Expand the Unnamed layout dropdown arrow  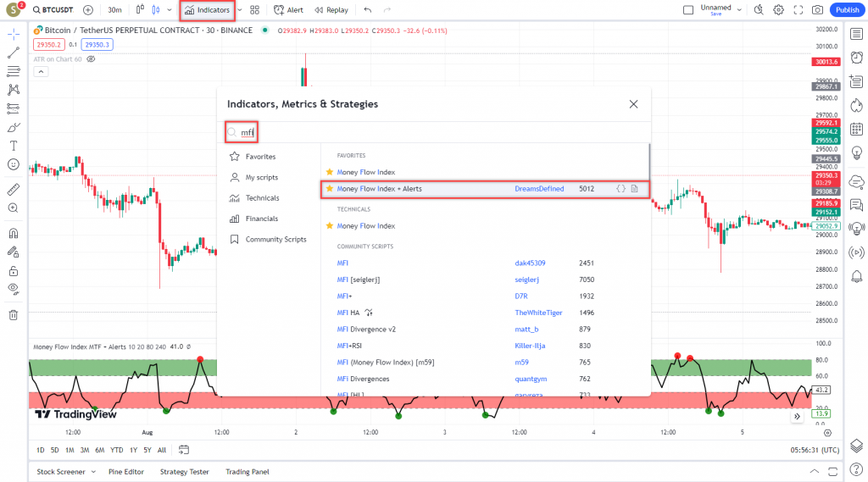(x=740, y=10)
